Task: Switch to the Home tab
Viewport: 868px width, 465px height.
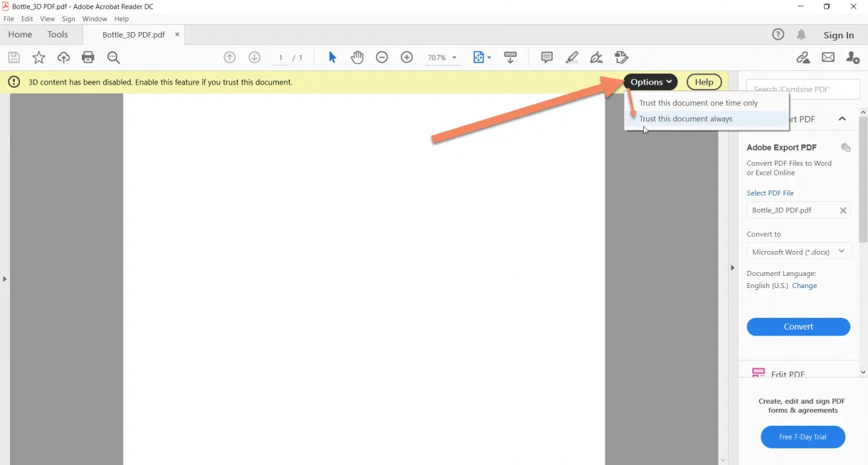Action: click(x=20, y=34)
